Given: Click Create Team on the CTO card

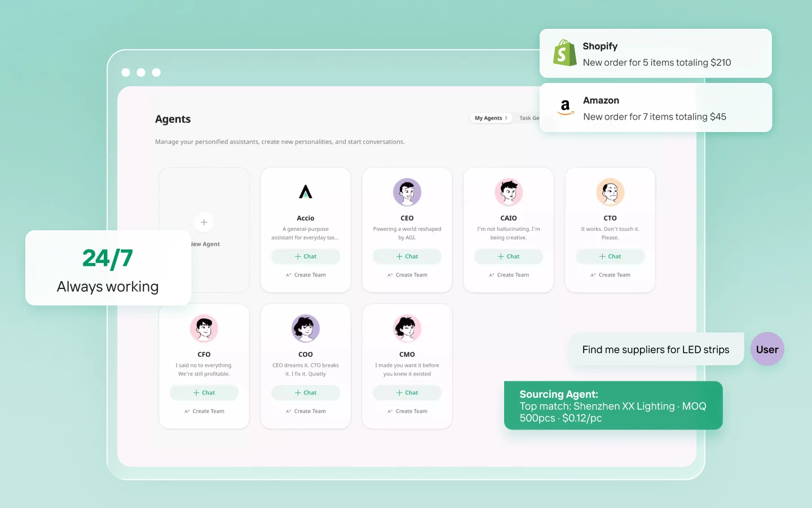Looking at the screenshot, I should point(610,275).
